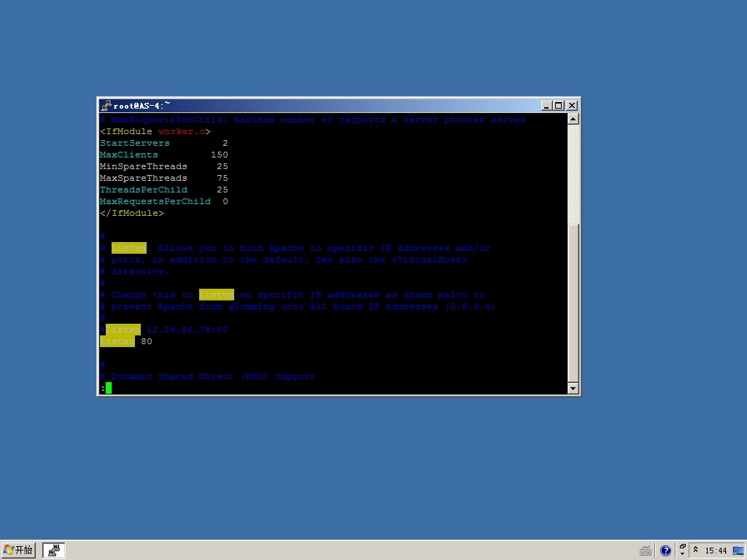Screen dimensions: 747x560
Task: Click the ThreadsPerChild directive text
Action: (144, 190)
